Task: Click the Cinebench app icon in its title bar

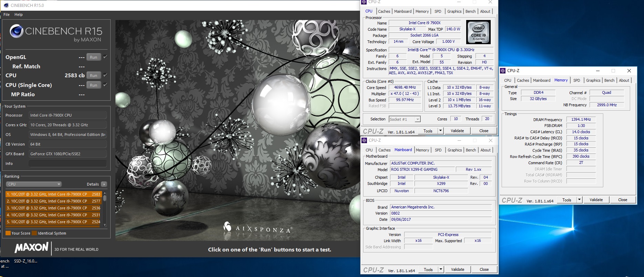Action: pos(6,5)
